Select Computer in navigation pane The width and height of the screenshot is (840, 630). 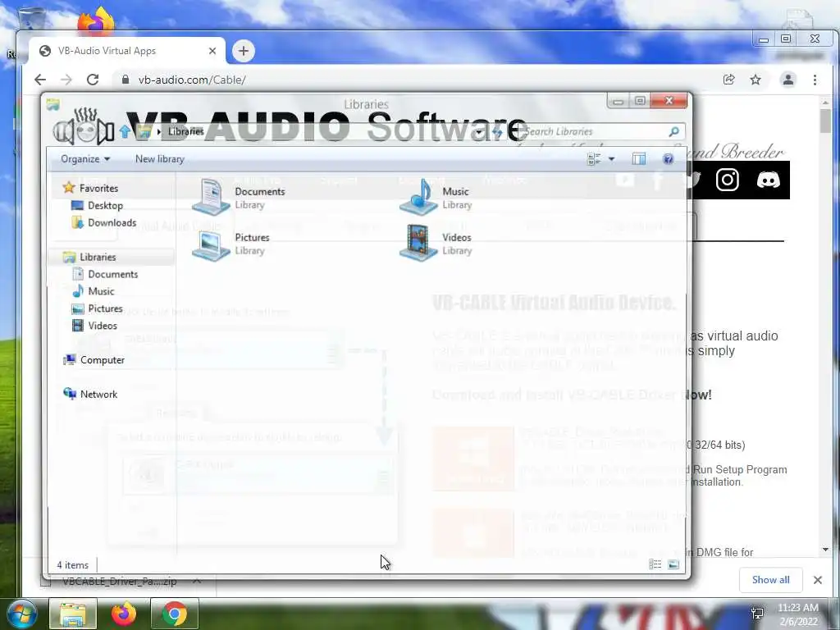(x=102, y=359)
